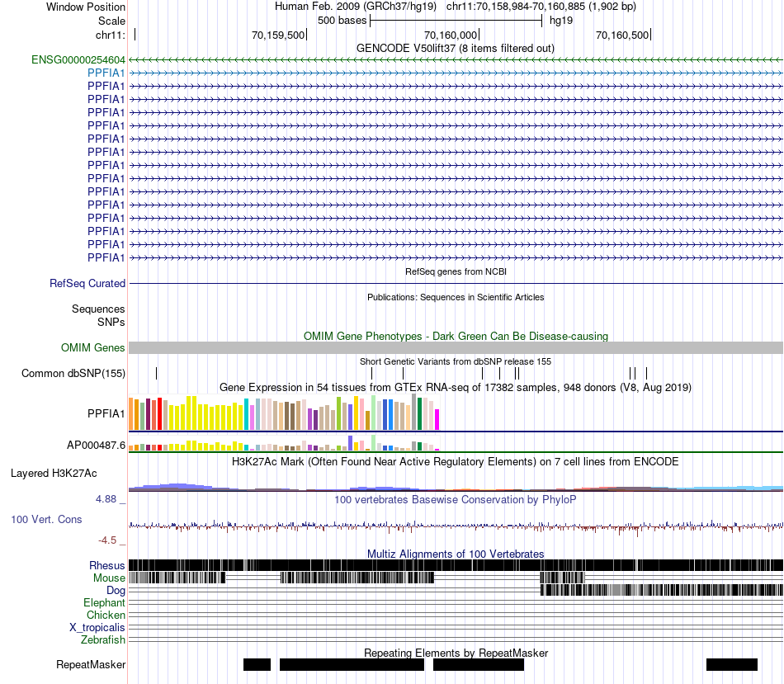784x684 pixels.
Task: Open the GTEx Gene Expression track title
Action: pyautogui.click(x=456, y=388)
